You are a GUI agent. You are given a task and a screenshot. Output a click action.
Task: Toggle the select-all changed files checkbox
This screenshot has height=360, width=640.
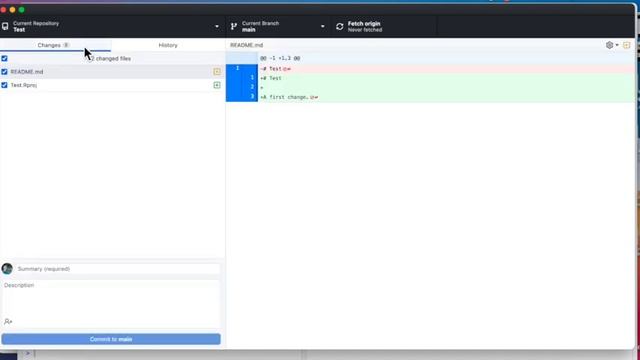pyautogui.click(x=4, y=58)
